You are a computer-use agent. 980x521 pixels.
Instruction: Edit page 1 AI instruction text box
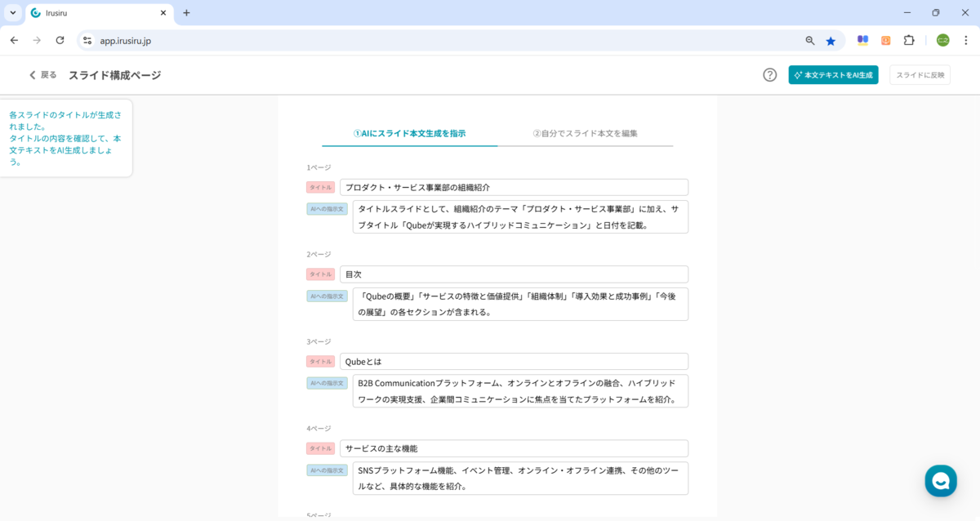point(520,216)
